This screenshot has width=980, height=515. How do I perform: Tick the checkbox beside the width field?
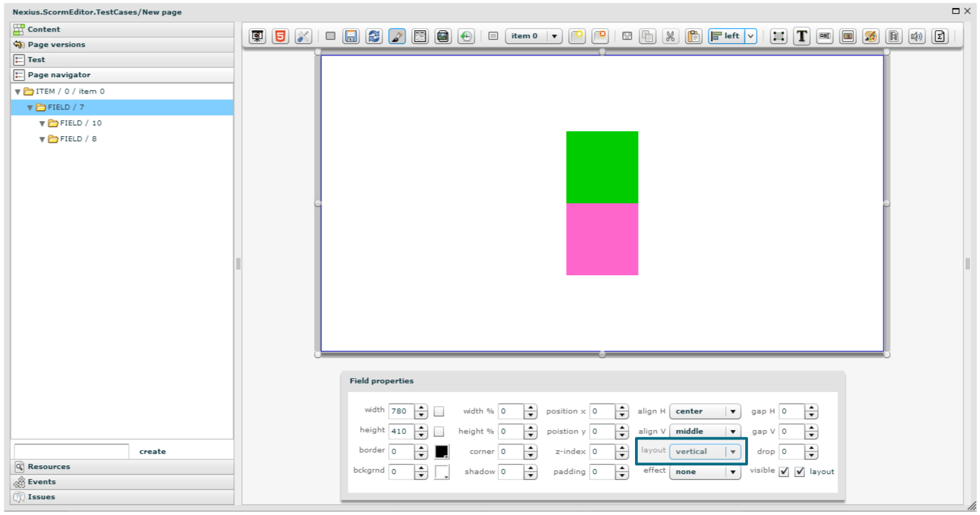coord(439,411)
